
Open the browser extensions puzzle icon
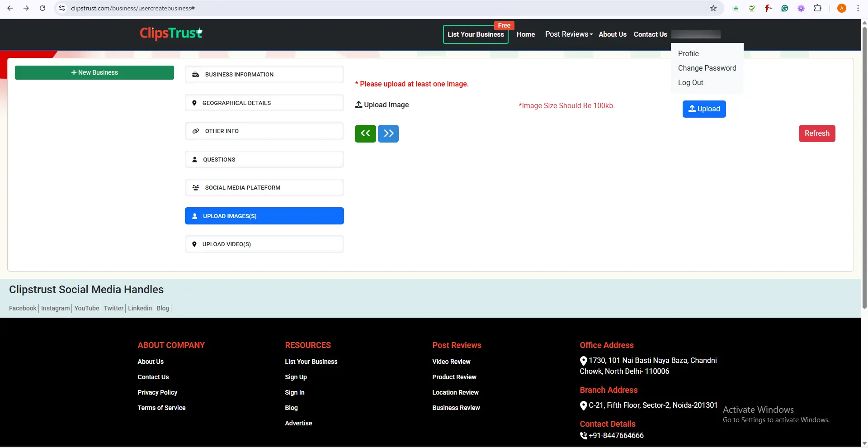(x=817, y=8)
